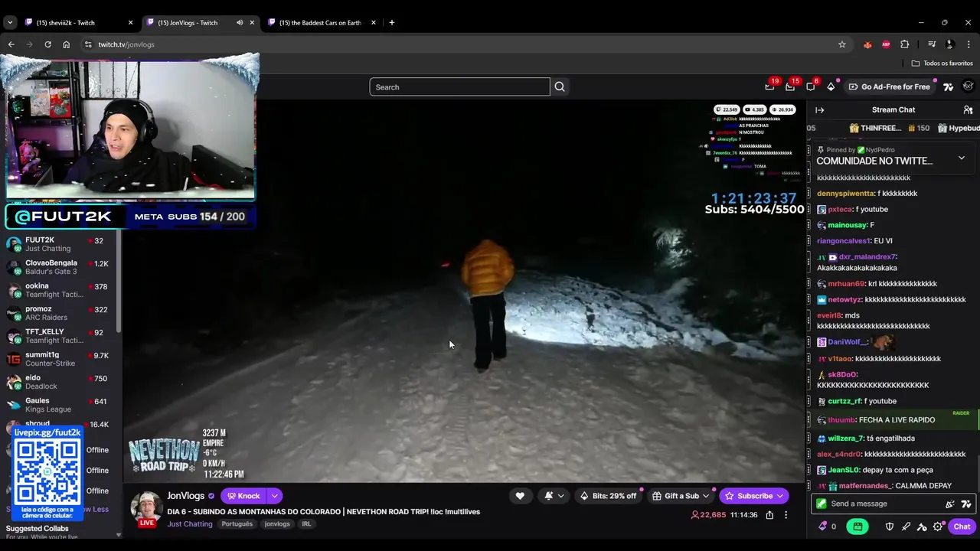Click the party celebration icon in message box
This screenshot has height=551, width=980.
click(x=950, y=504)
